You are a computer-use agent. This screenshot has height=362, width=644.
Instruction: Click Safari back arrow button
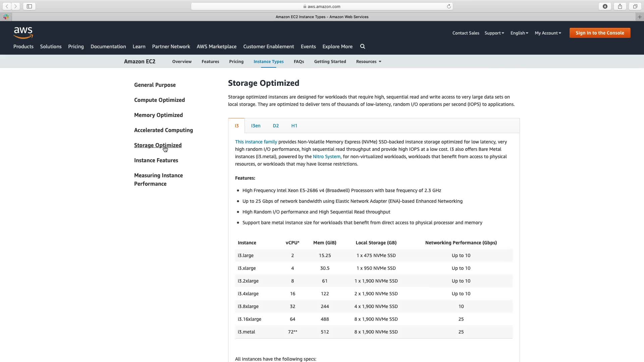pos(7,6)
